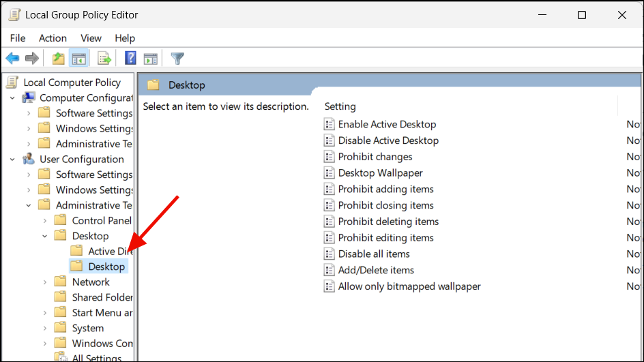This screenshot has height=362, width=644.
Task: Click the User Configuration user icon
Action: [29, 160]
